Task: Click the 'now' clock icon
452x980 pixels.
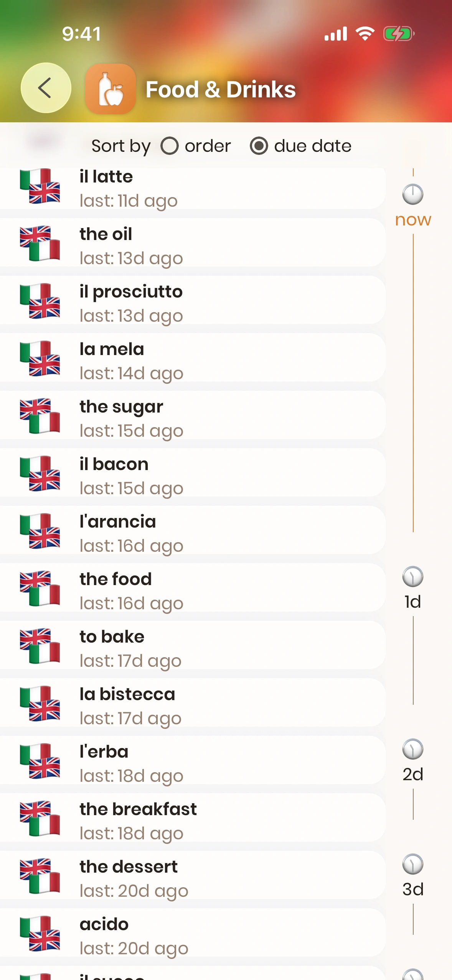Action: tap(413, 194)
